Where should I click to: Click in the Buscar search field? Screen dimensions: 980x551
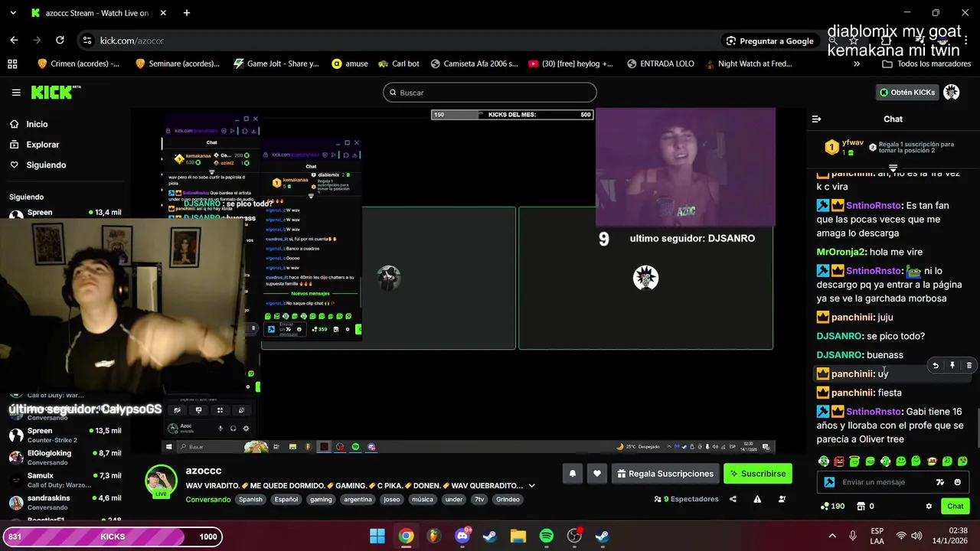coord(490,93)
